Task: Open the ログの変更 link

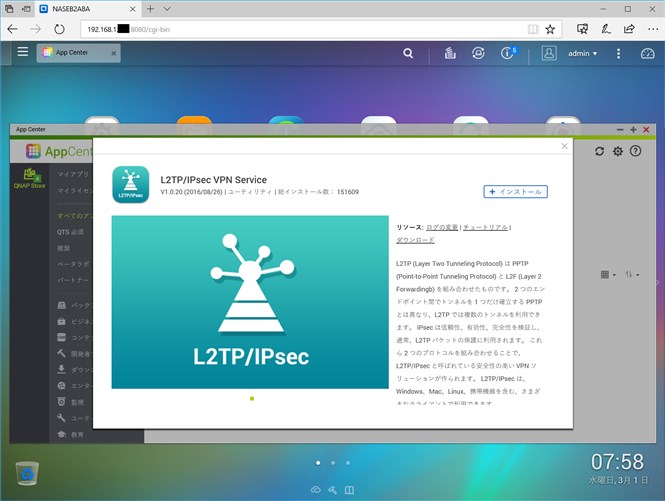Action: click(x=442, y=227)
